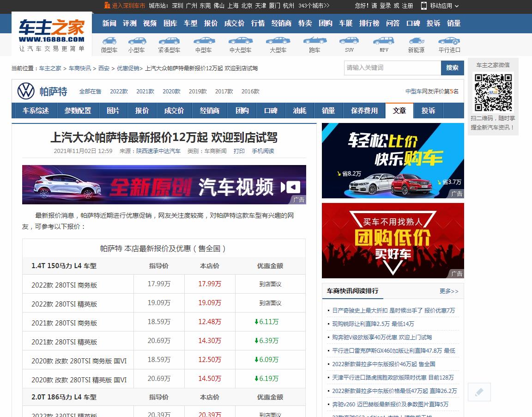The image size is (532, 417).
Task: Open article 购奔驰V级欧版享40万优惠
Action: pyautogui.click(x=382, y=337)
